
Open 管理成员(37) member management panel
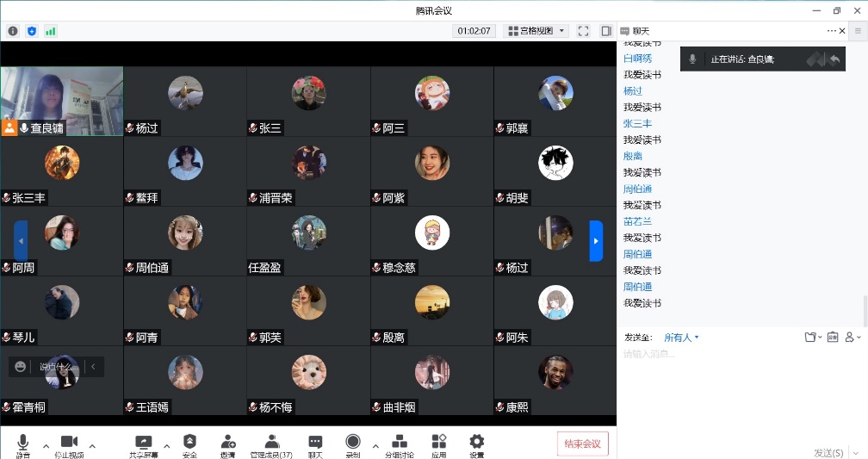pyautogui.click(x=271, y=443)
